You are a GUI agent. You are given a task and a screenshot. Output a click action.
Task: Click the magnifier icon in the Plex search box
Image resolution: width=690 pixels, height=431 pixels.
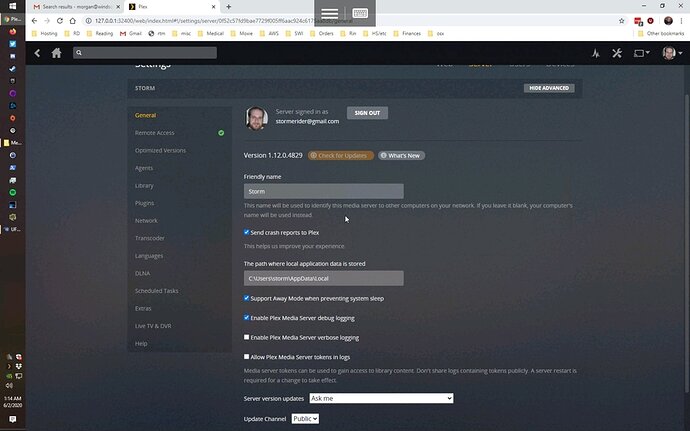[x=79, y=53]
